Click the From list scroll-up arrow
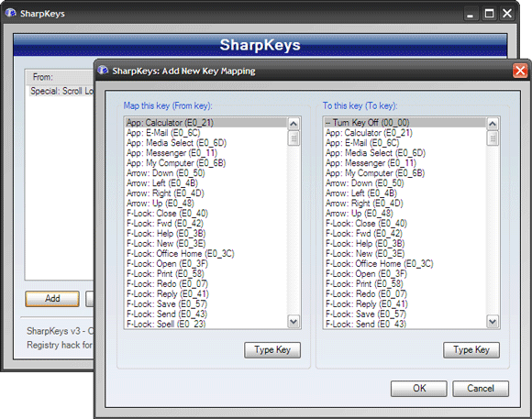This screenshot has height=419, width=532. (294, 124)
